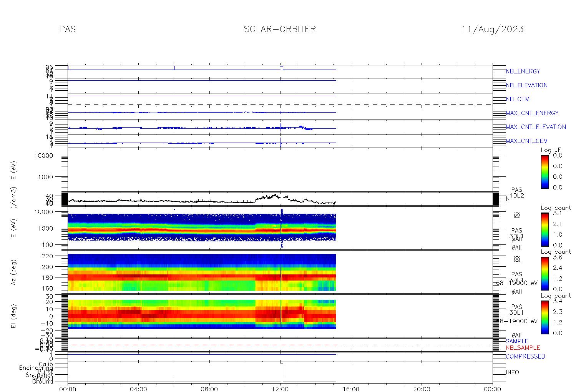Click the 12:00 mode step in INFO panel
The height and width of the screenshot is (392, 581).
click(x=282, y=371)
